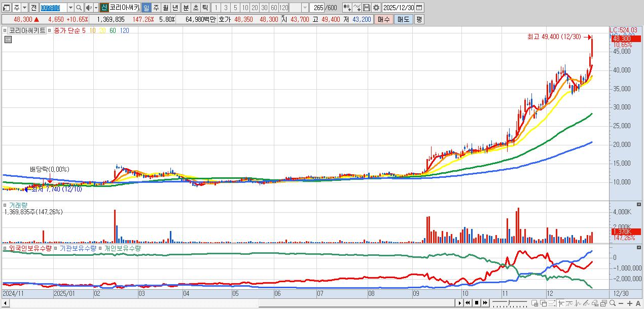The width and height of the screenshot is (644, 309).
Task: Click the stop button in bottom bar
Action: pos(477,303)
